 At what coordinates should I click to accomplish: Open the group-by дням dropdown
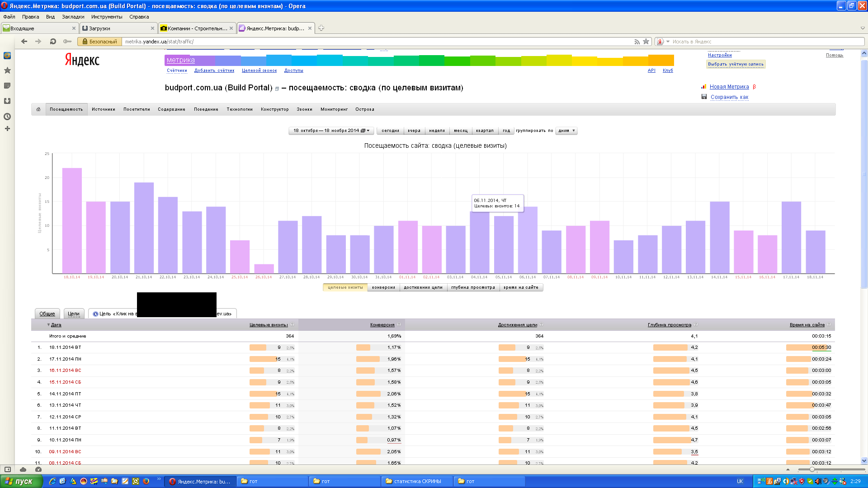click(x=566, y=131)
